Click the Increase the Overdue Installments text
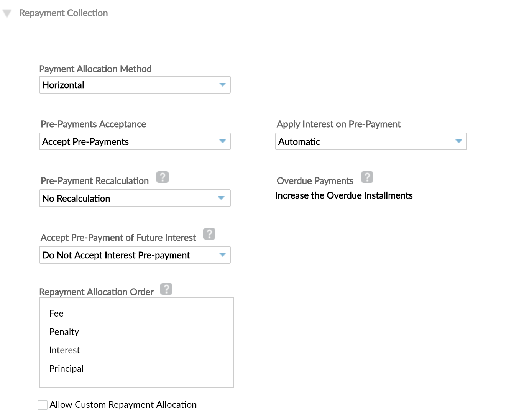 click(344, 195)
